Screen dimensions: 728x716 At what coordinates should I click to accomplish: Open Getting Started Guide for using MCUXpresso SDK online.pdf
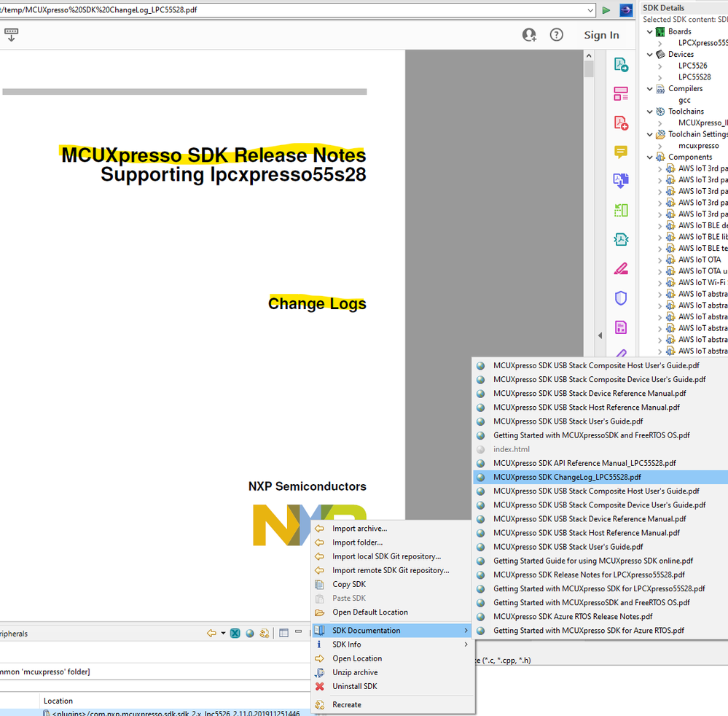point(600,561)
